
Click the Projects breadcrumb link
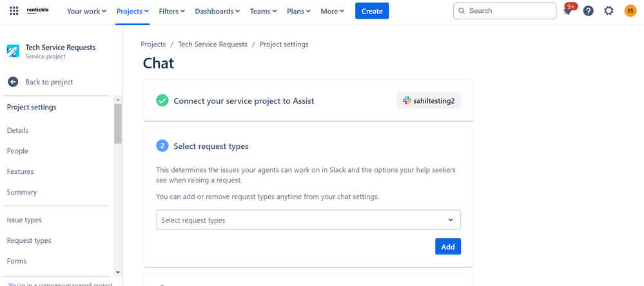(x=153, y=44)
